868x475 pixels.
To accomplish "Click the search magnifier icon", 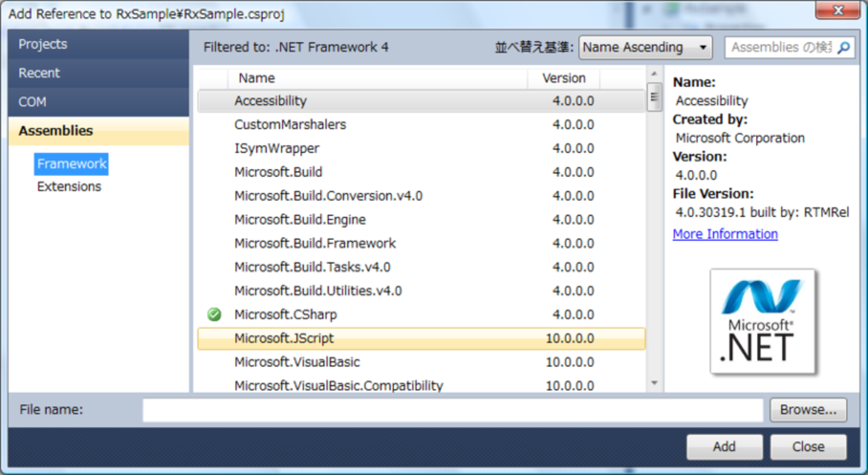I will pos(844,47).
